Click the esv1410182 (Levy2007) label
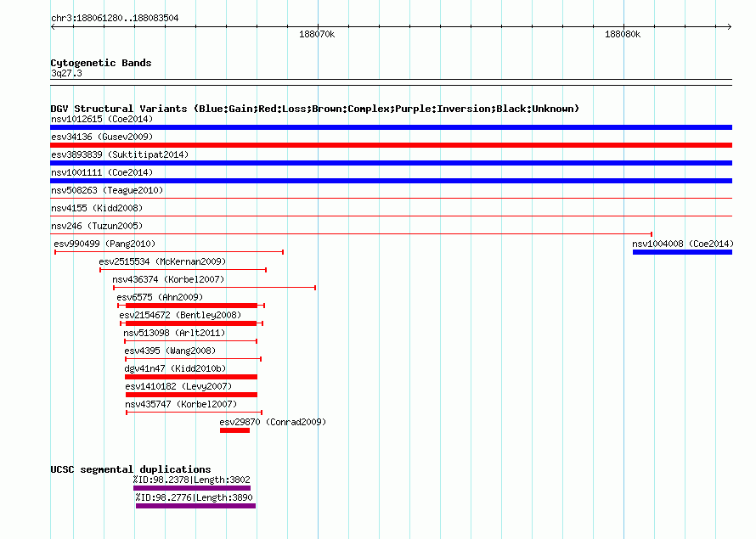This screenshot has width=756, height=539. tap(178, 386)
